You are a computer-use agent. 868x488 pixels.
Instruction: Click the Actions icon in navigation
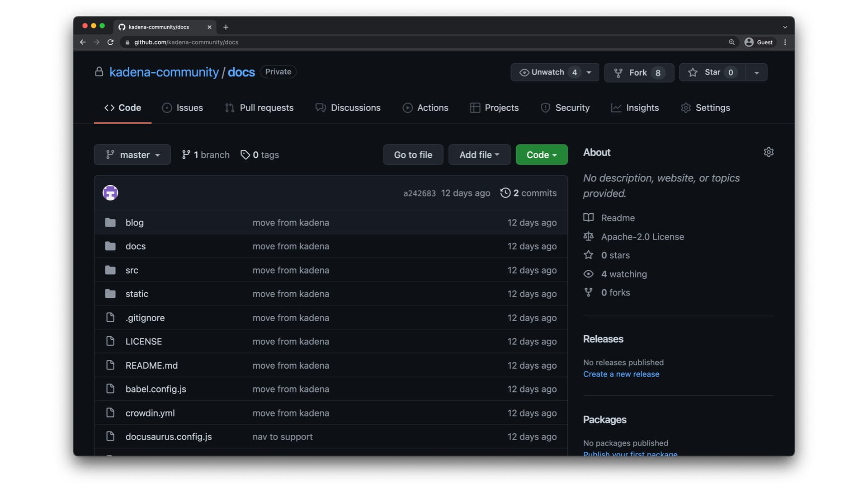407,108
